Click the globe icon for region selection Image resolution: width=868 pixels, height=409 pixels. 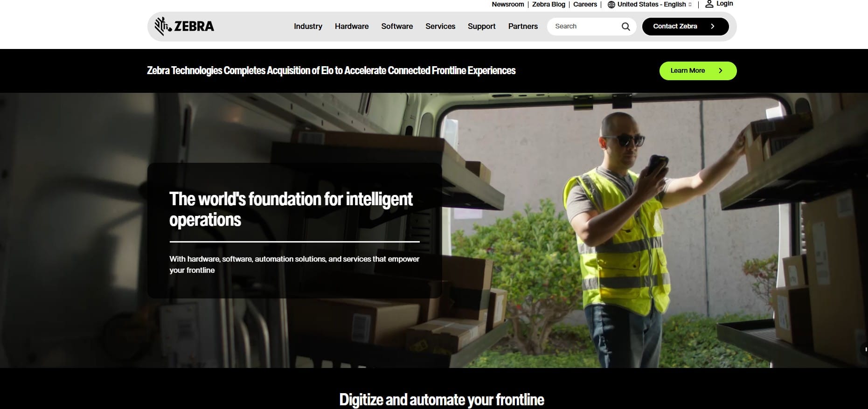tap(611, 5)
